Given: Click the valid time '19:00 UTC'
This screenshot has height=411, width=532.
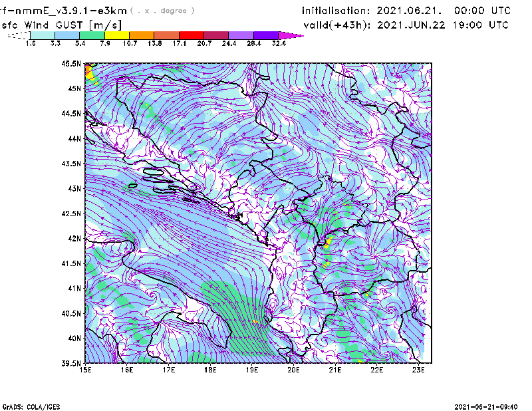Looking at the screenshot, I should 480,25.
